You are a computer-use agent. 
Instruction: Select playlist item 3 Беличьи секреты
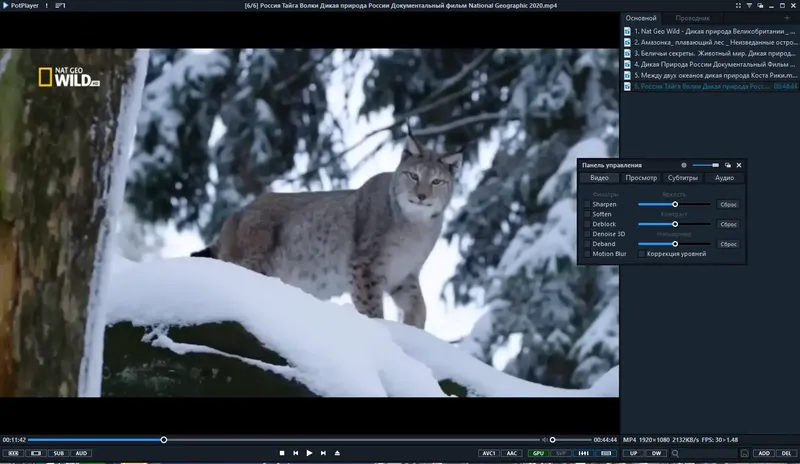710,53
